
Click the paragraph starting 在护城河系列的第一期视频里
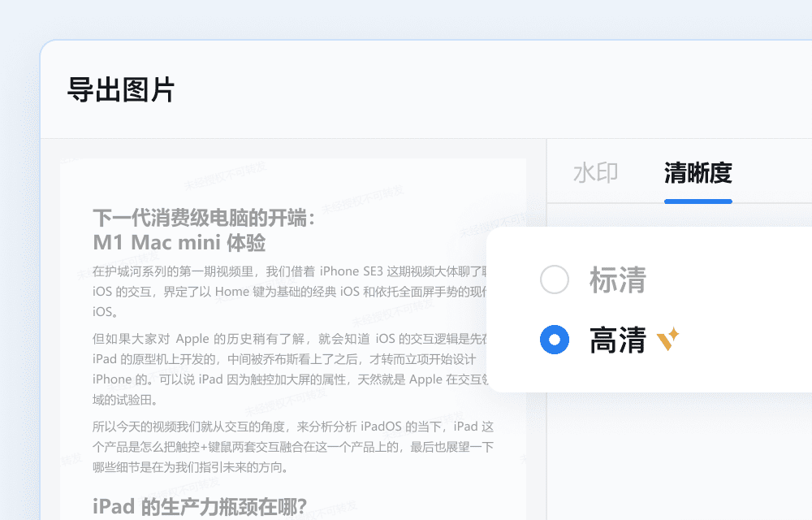click(x=290, y=292)
